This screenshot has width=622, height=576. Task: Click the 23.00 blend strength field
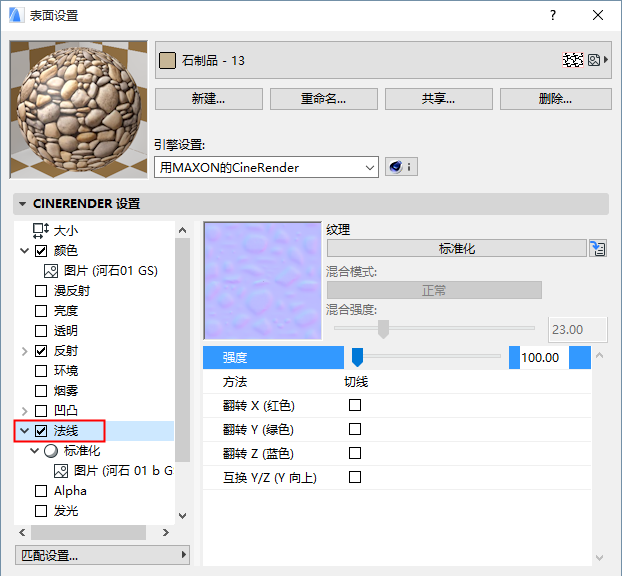pyautogui.click(x=578, y=330)
